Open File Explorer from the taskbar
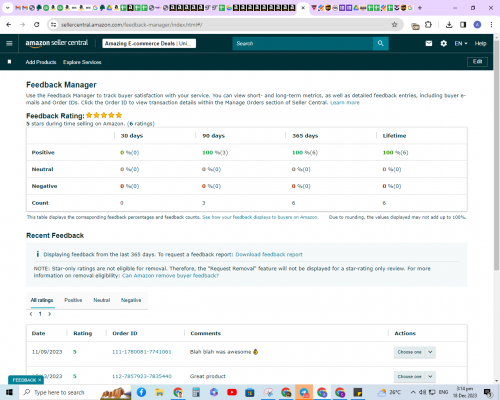 tap(159, 392)
